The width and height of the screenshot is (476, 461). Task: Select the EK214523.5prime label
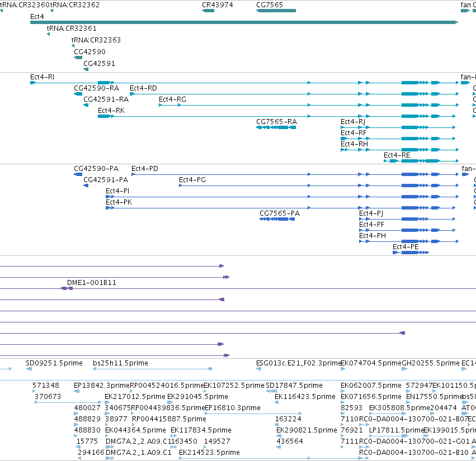[209, 453]
